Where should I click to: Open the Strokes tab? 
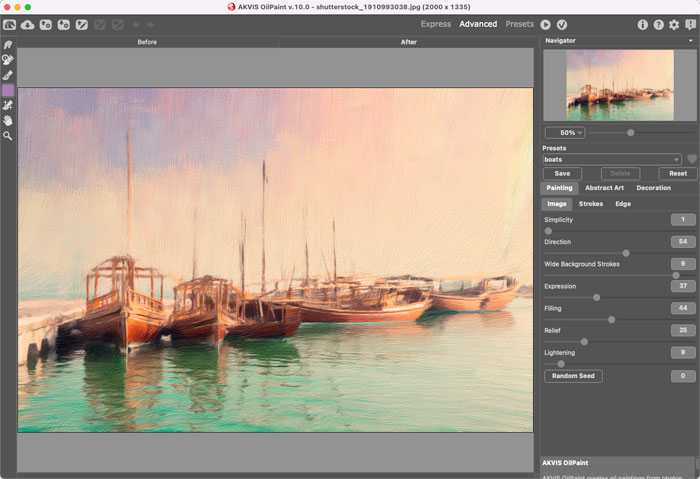591,204
